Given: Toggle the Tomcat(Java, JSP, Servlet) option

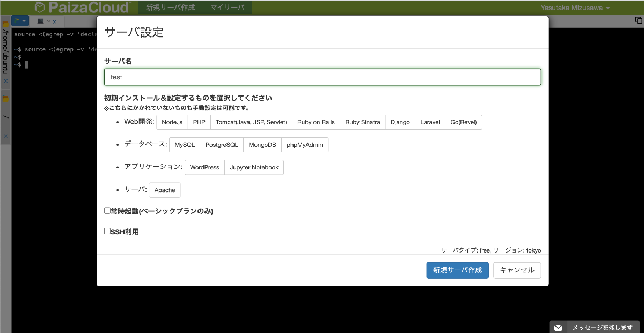Looking at the screenshot, I should click(251, 122).
